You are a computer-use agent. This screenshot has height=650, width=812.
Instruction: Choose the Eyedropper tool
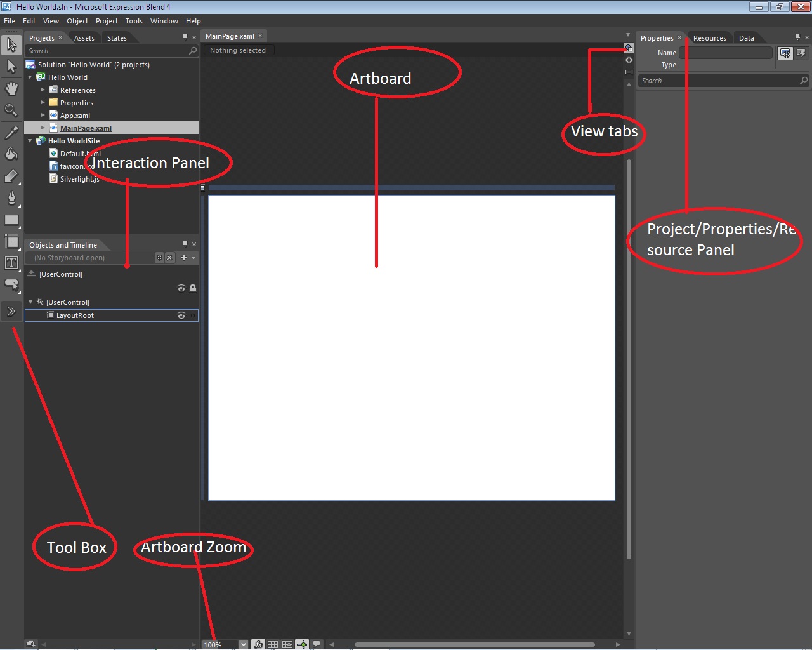coord(11,132)
